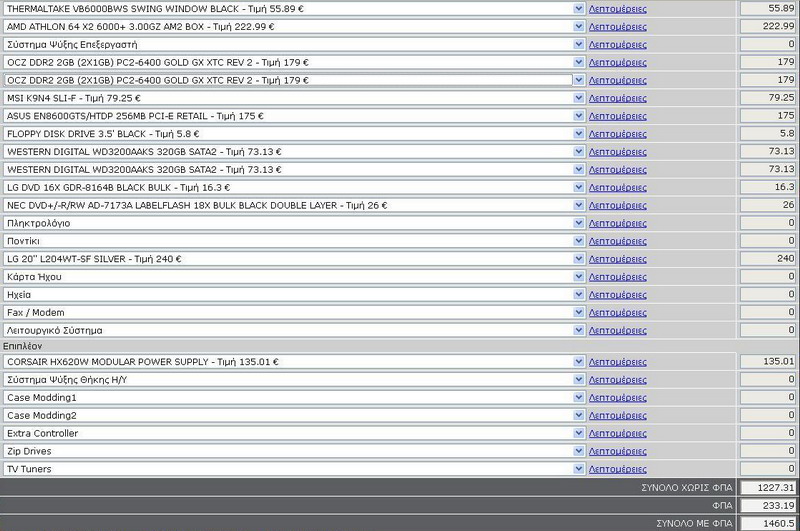
Task: View Λεπτομέρειες for ASUS EN8600GTS card
Action: pos(617,116)
